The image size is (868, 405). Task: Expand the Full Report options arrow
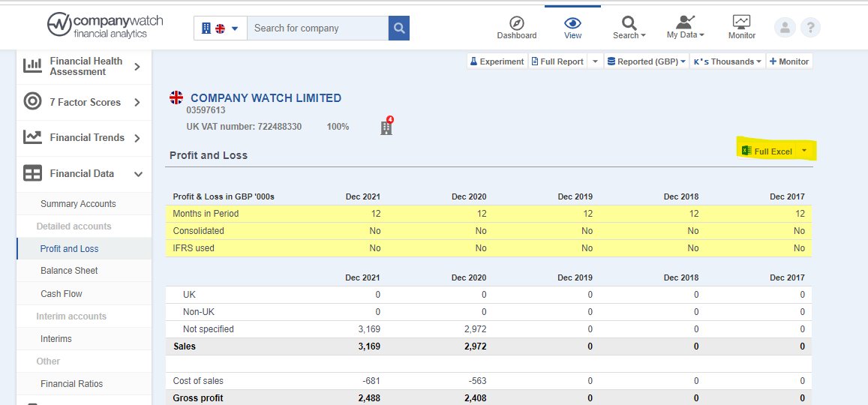click(594, 61)
